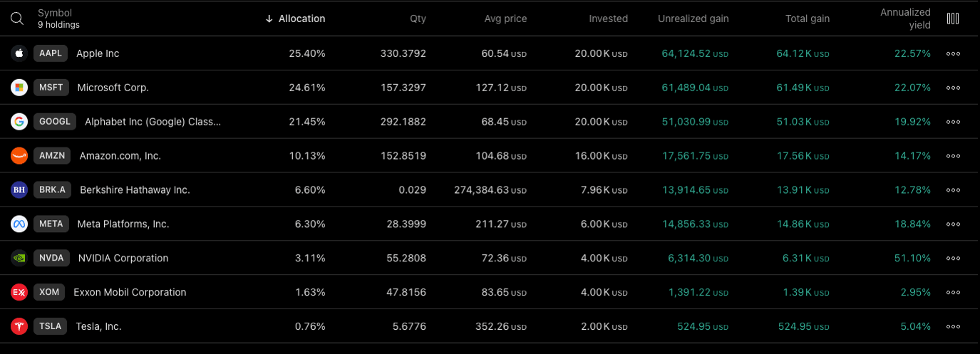This screenshot has width=980, height=354.
Task: Open the column settings icon
Action: (x=953, y=19)
